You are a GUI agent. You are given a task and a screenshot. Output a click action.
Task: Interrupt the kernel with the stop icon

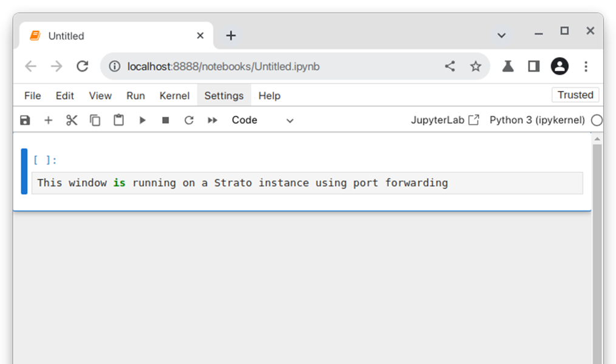pos(165,120)
